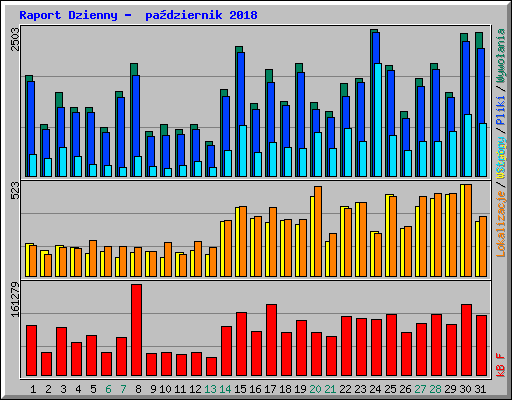Viewport: 512px width, 400px height.
Task: Click the 'Wywołania' legend label
Action: 501,56
